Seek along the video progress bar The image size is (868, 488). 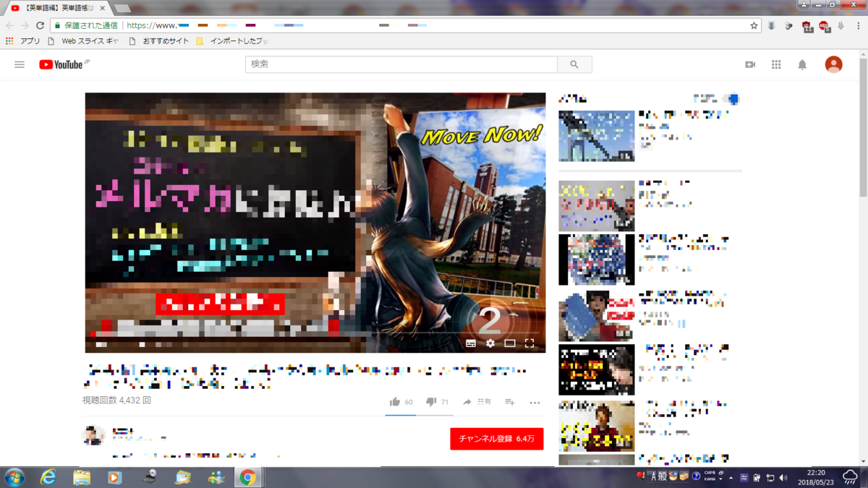pos(315,333)
